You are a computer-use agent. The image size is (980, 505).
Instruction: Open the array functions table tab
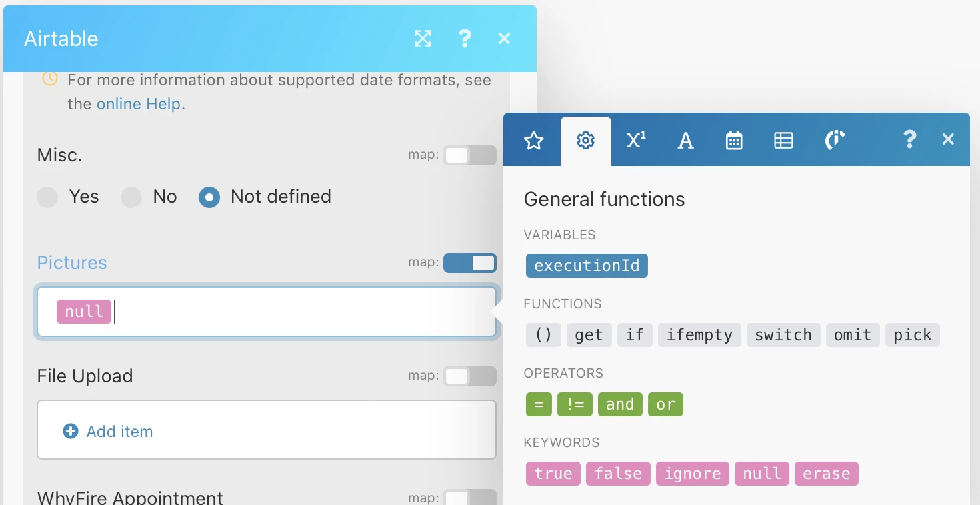point(783,140)
